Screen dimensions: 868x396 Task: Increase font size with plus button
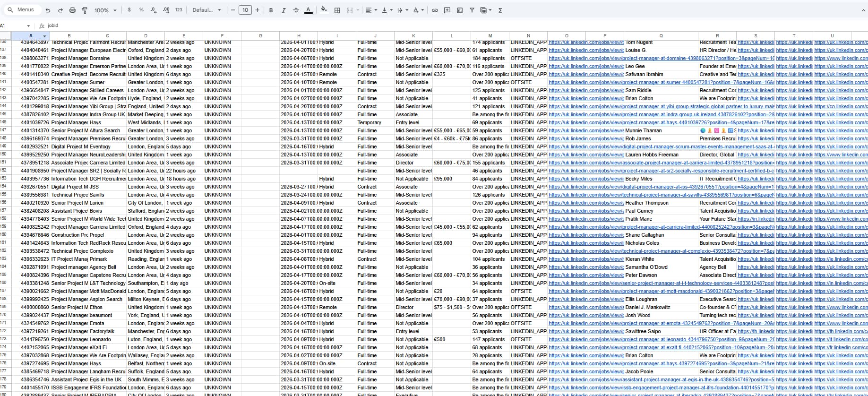click(x=257, y=10)
